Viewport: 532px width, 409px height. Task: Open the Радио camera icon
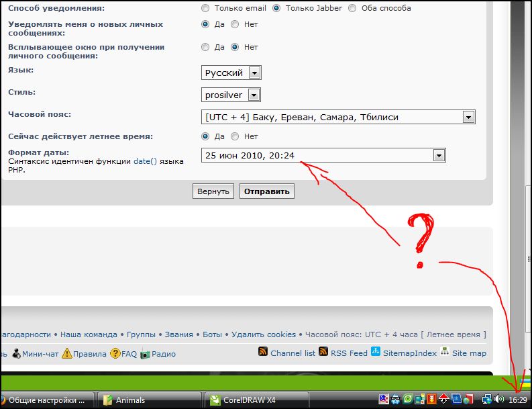pos(145,354)
